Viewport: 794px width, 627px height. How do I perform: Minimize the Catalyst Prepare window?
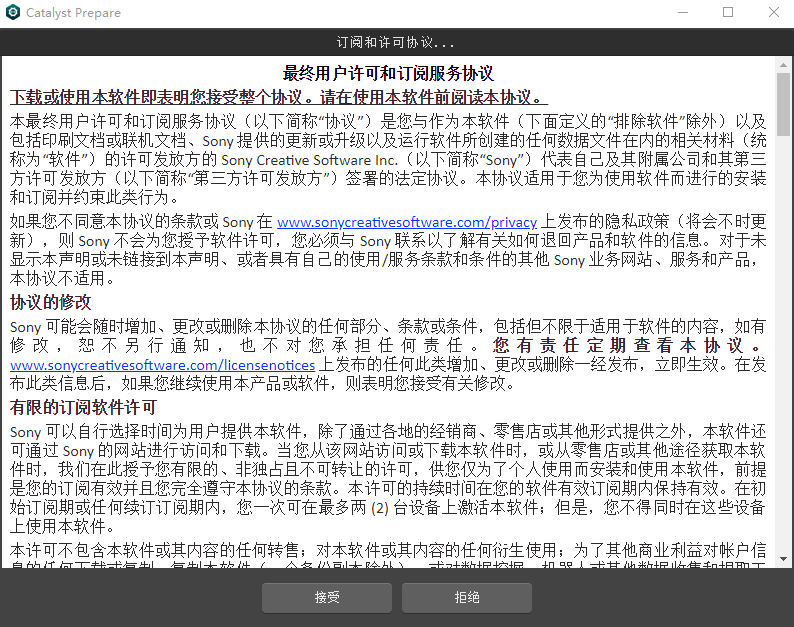click(x=683, y=12)
